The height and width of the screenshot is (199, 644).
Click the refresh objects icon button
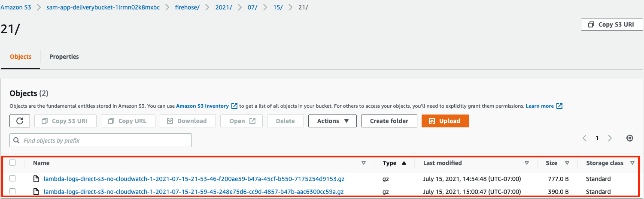[20, 121]
